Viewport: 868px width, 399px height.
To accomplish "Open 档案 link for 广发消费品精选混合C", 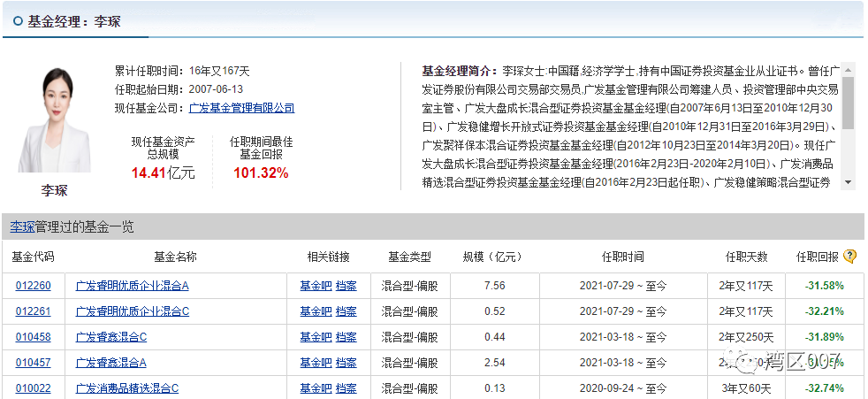I will [x=346, y=387].
